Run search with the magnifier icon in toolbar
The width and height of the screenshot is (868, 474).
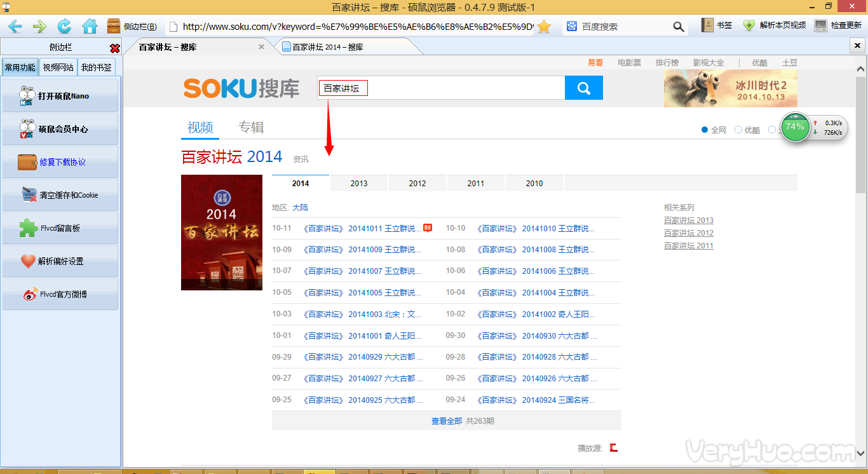coord(679,27)
